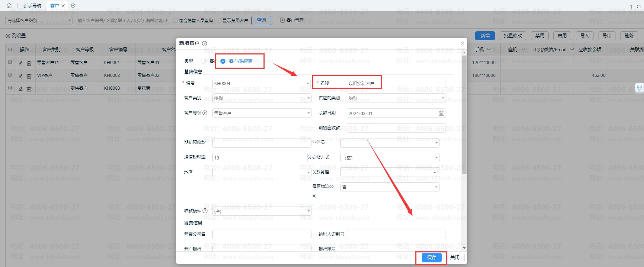Open the tab list circle-arrow icon
The image size is (644, 267).
tap(73, 6)
